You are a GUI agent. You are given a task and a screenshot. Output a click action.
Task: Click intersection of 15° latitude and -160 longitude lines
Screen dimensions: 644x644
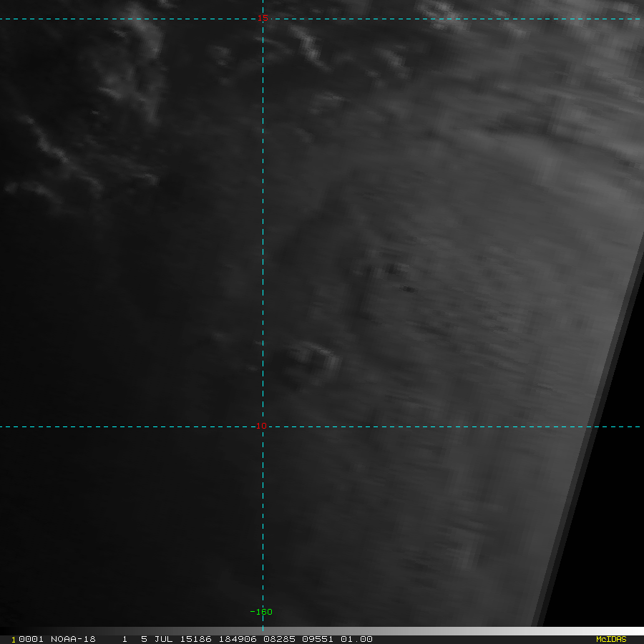click(x=263, y=19)
